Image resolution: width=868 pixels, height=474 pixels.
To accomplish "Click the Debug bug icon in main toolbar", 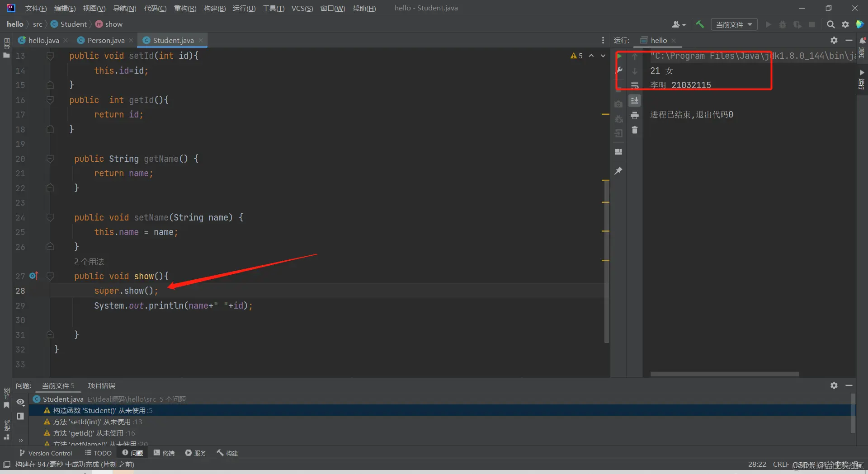I will point(783,24).
